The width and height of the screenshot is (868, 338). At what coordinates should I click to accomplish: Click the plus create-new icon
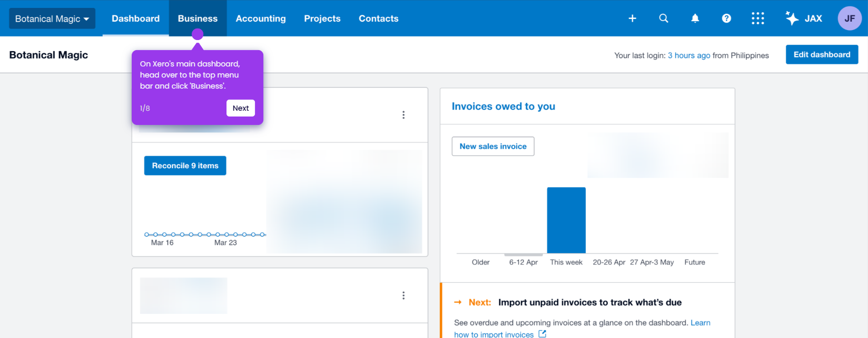(x=633, y=18)
